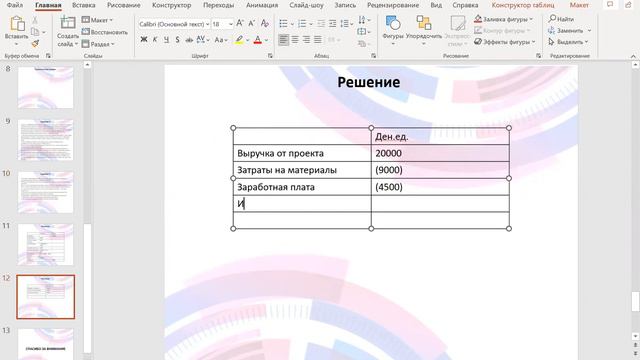Select slide 13 thumbnail
Viewport: 640px width, 360px height.
[x=45, y=344]
